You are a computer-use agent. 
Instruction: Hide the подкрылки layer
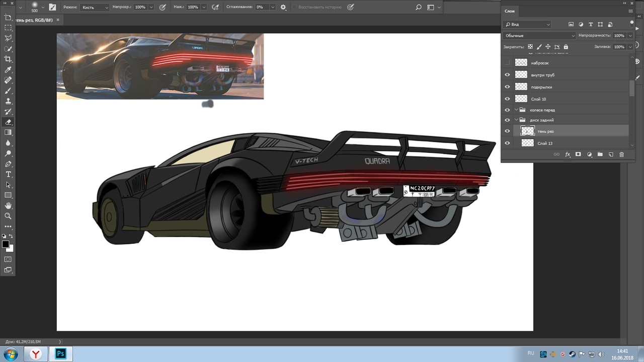click(x=507, y=87)
